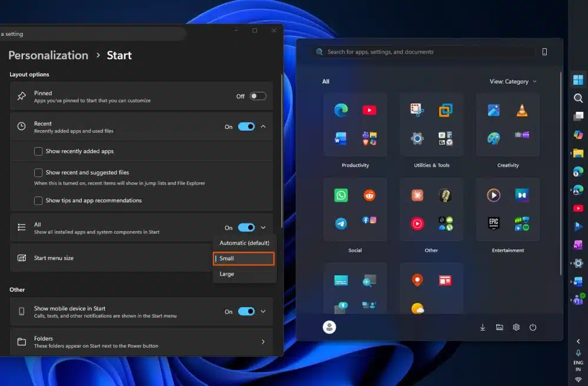This screenshot has width=588, height=386.
Task: Click the microphone icon in system tray
Action: pyautogui.click(x=578, y=352)
